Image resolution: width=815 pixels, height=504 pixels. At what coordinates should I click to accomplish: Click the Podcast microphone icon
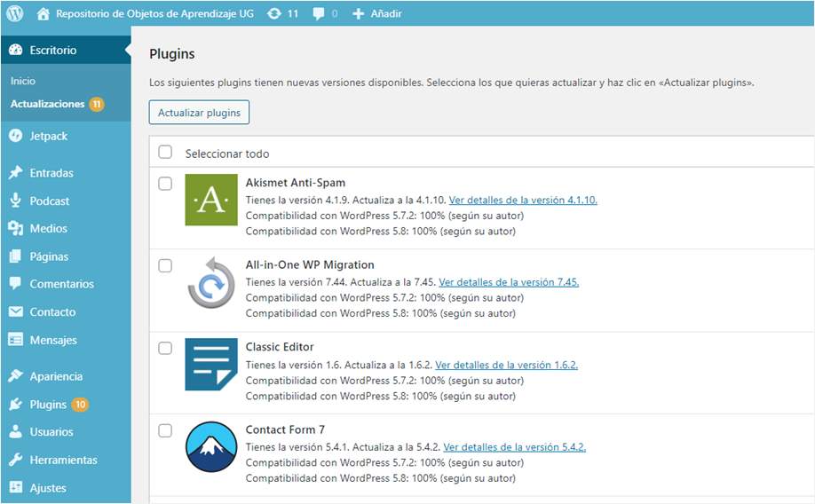pyautogui.click(x=16, y=200)
